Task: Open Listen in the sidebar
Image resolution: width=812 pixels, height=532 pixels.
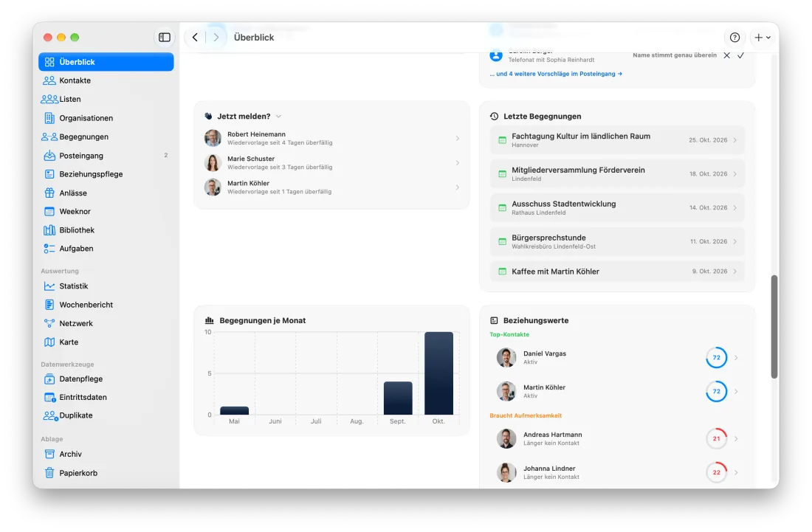Action: point(106,99)
